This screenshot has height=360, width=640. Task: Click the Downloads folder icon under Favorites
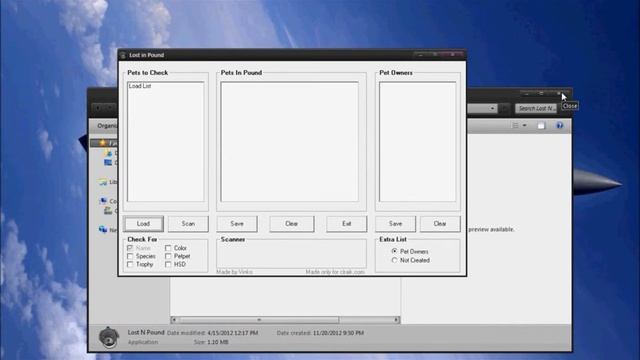[108, 153]
